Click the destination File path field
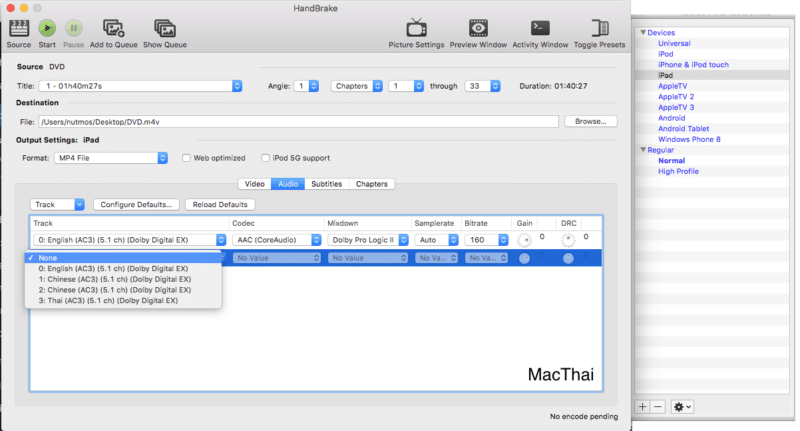This screenshot has height=431, width=800. 298,122
